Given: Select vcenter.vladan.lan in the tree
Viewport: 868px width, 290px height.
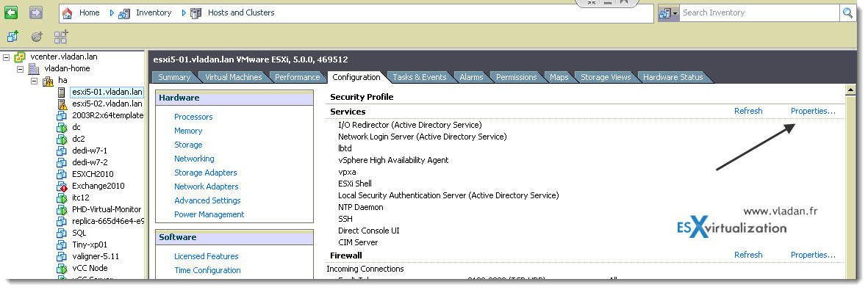Looking at the screenshot, I should pyautogui.click(x=64, y=57).
